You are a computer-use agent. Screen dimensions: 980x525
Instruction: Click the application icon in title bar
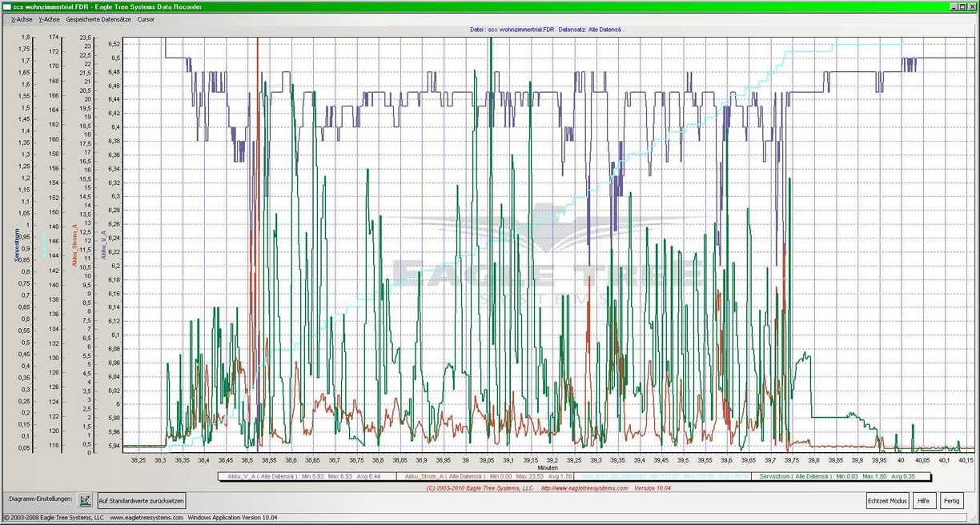[6, 6]
